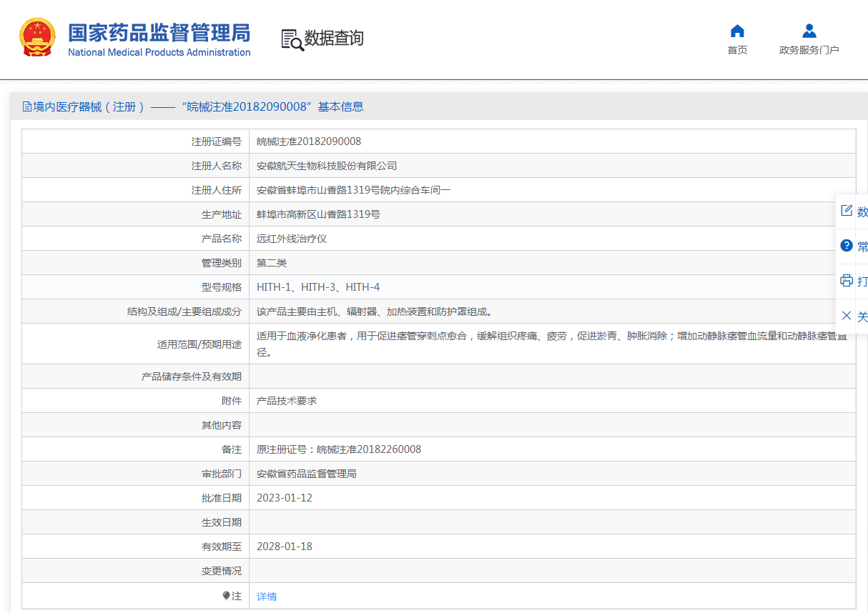Click the edit icon in side panel

(847, 211)
